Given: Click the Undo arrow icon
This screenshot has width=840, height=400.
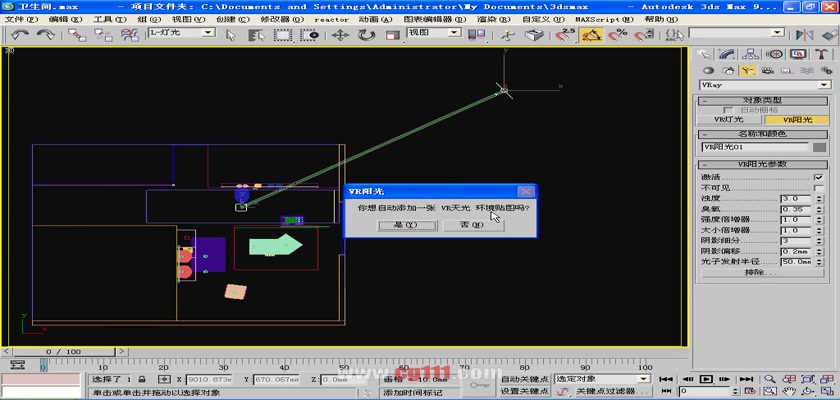Looking at the screenshot, I should pyautogui.click(x=21, y=35).
